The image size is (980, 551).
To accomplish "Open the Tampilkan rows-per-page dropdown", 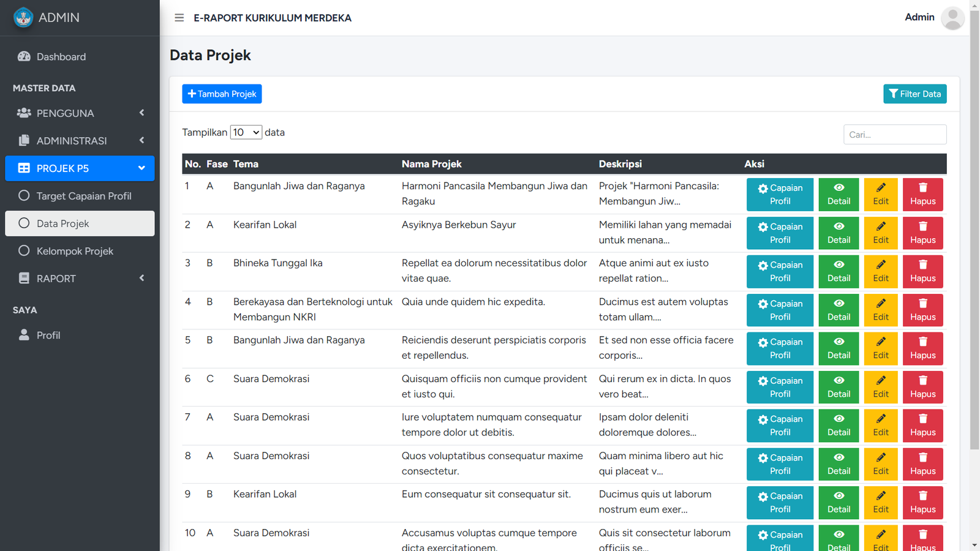I will pos(246,132).
